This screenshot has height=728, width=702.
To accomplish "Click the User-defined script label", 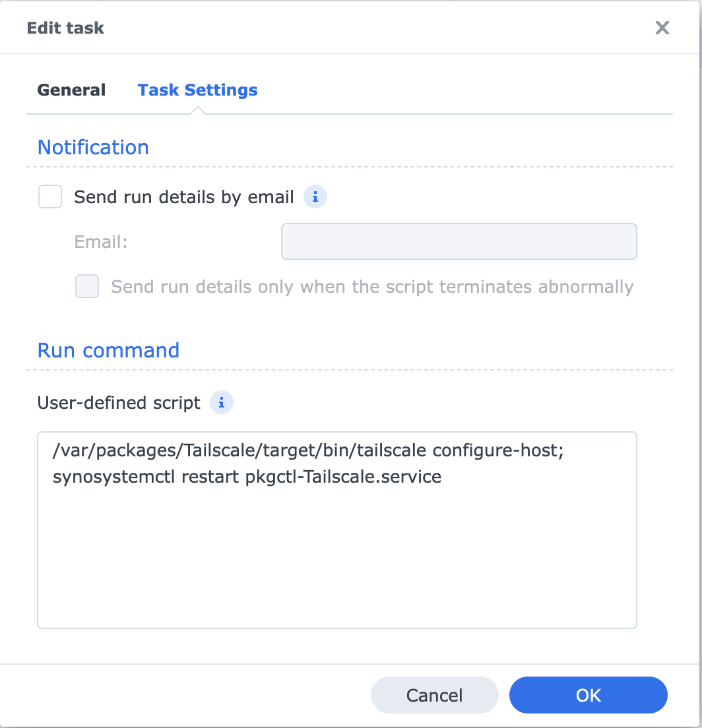I will 117,402.
